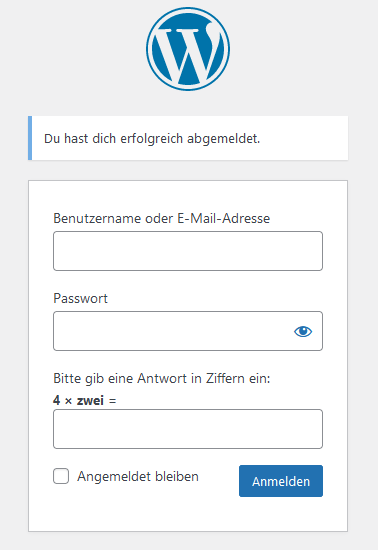Submit the form with Anmelden button

point(281,481)
